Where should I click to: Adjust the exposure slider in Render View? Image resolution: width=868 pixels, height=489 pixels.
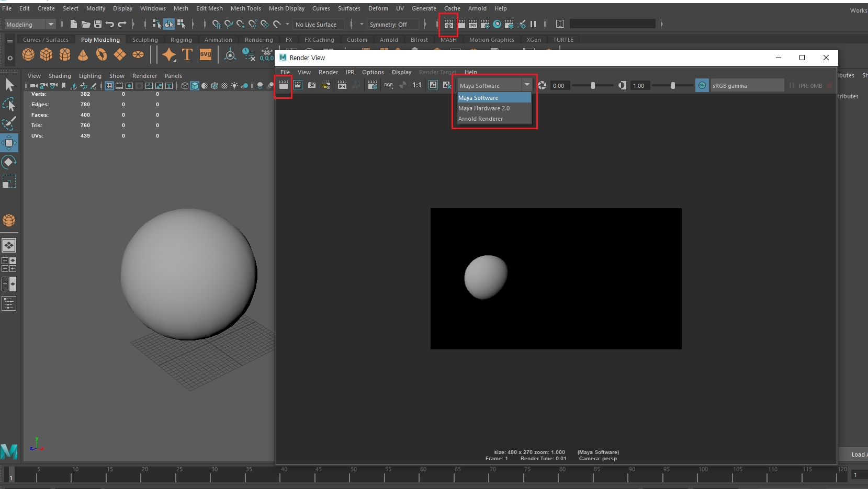coord(593,85)
